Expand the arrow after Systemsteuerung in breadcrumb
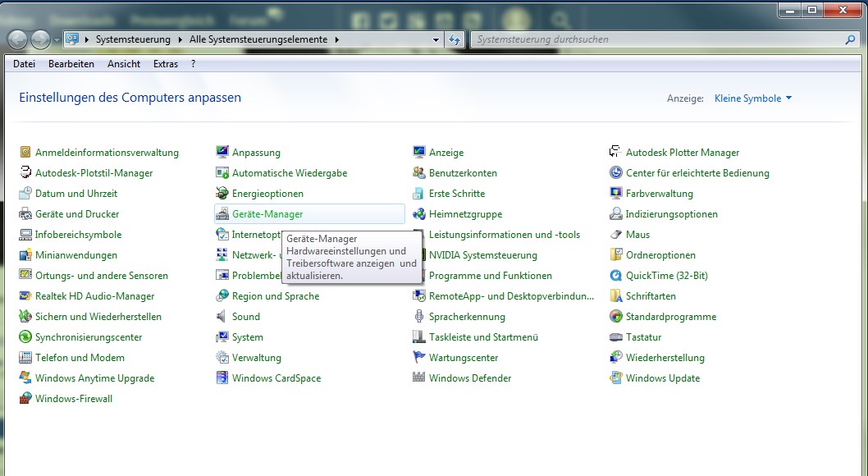This screenshot has width=868, height=476. (x=180, y=40)
